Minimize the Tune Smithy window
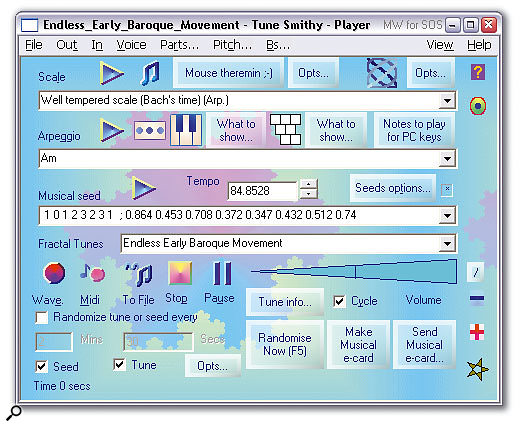523x427 pixels. pyautogui.click(x=453, y=25)
